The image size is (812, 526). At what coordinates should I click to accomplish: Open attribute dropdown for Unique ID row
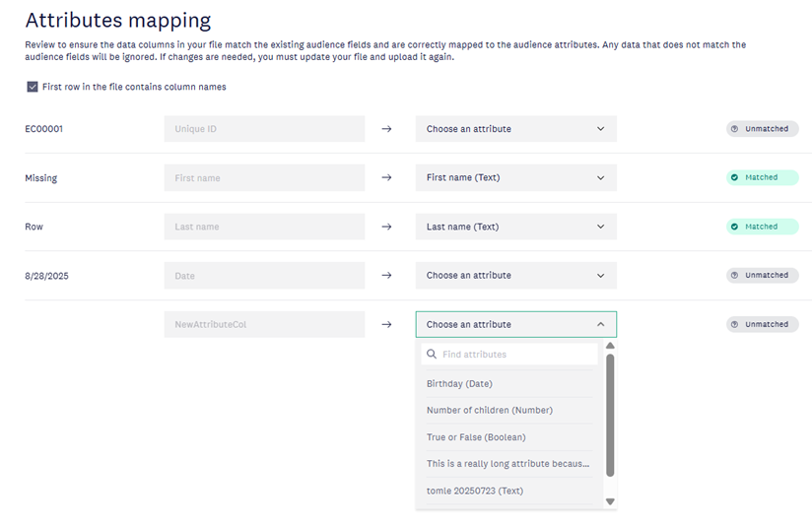pos(515,129)
